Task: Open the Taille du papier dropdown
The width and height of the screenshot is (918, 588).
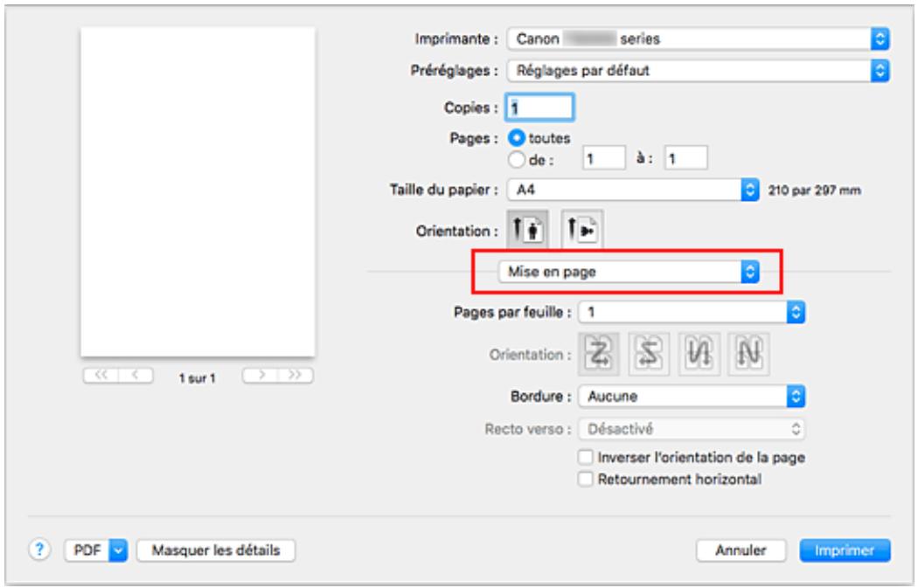Action: tap(634, 190)
